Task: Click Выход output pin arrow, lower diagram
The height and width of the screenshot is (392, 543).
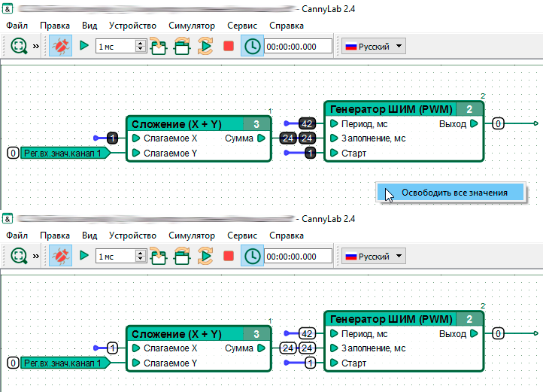Action: [x=474, y=333]
